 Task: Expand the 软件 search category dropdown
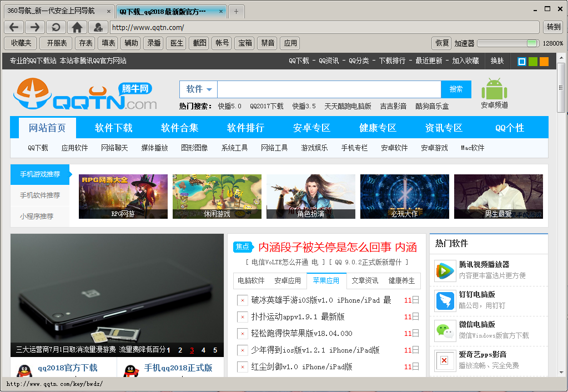pyautogui.click(x=199, y=89)
